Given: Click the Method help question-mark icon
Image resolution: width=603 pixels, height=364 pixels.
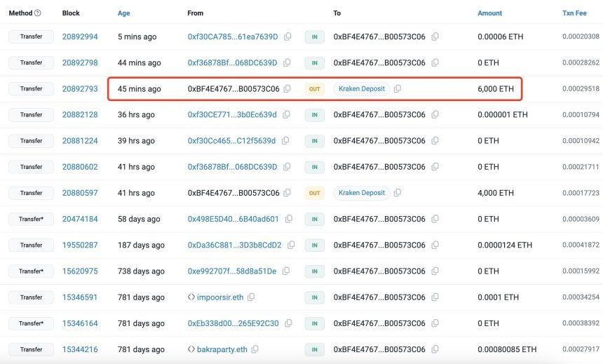Looking at the screenshot, I should pyautogui.click(x=37, y=13).
